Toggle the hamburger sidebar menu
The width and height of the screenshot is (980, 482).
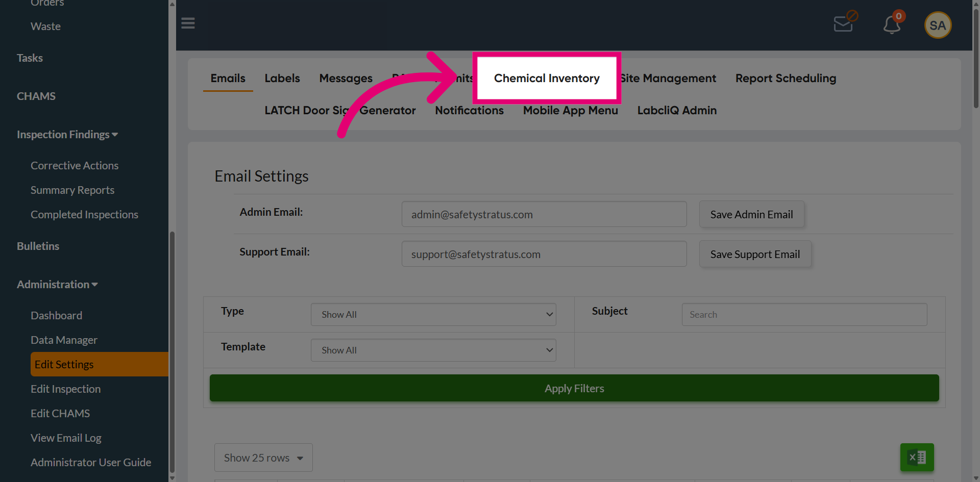[188, 23]
